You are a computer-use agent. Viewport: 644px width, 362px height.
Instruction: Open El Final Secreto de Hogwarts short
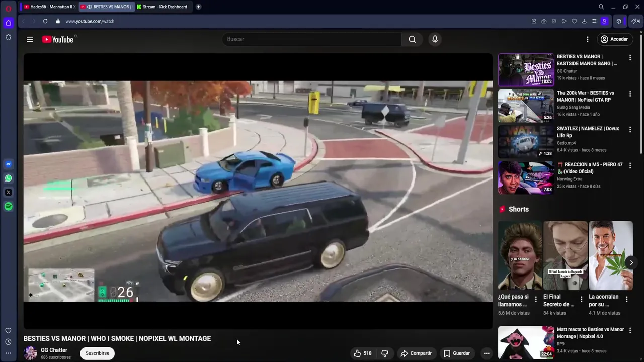point(565,255)
